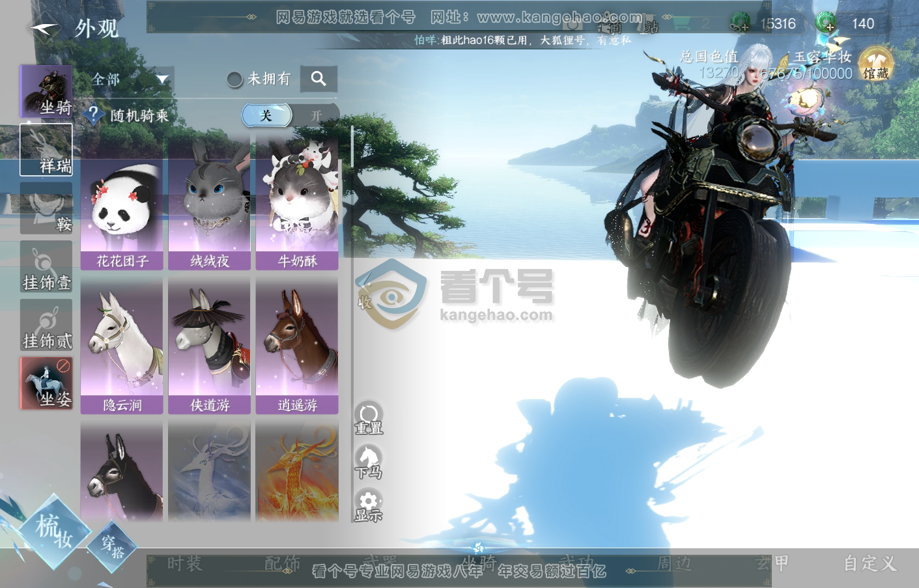Select the 绒绒夜 rabbit mount
919x588 pixels.
tap(209, 204)
